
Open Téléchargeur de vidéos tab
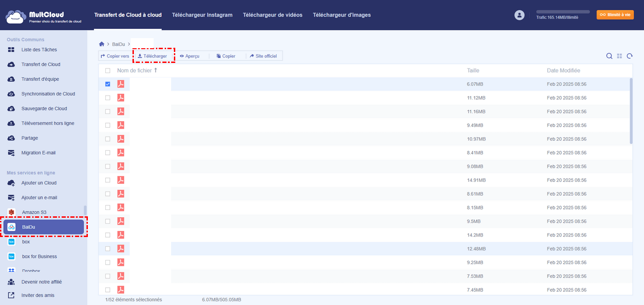pyautogui.click(x=273, y=15)
